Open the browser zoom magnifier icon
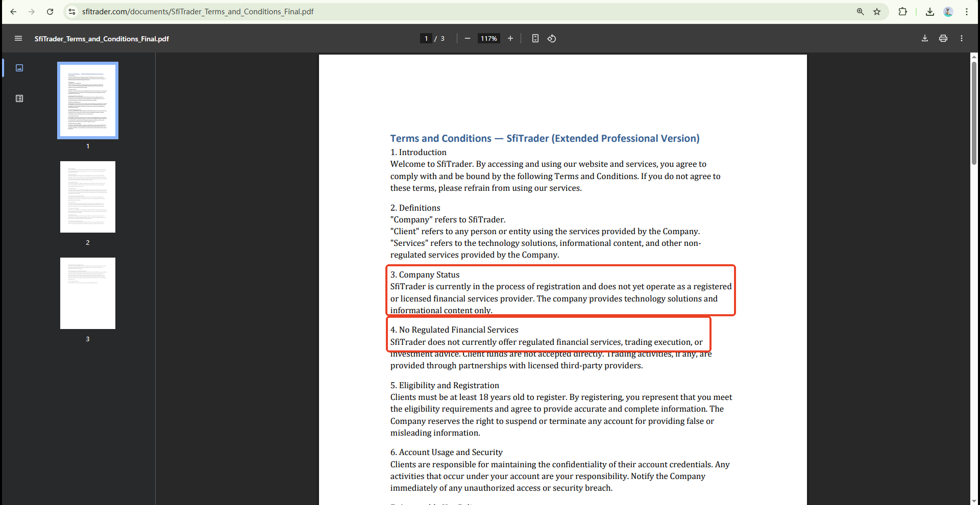Viewport: 980px width, 505px height. 861,12
